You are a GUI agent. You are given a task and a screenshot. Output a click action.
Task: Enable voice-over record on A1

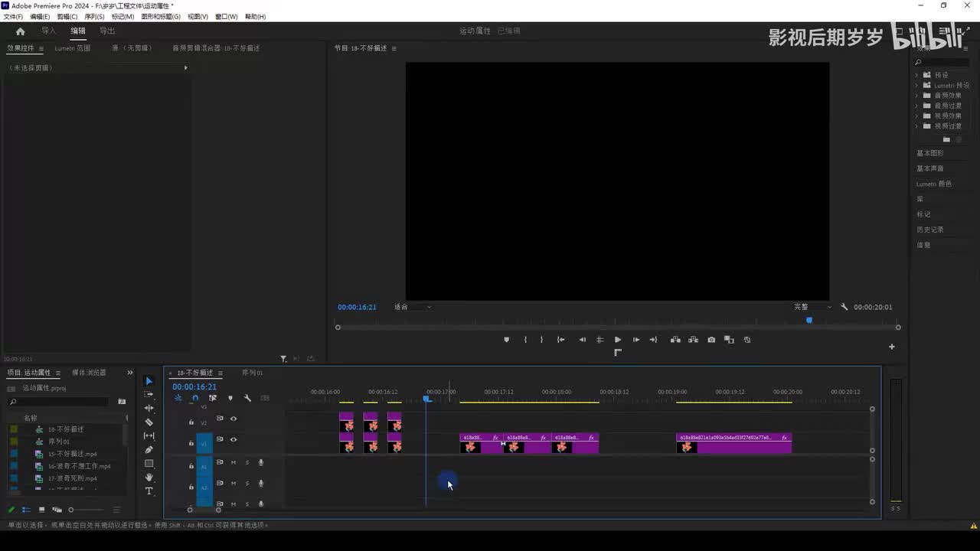tap(261, 462)
